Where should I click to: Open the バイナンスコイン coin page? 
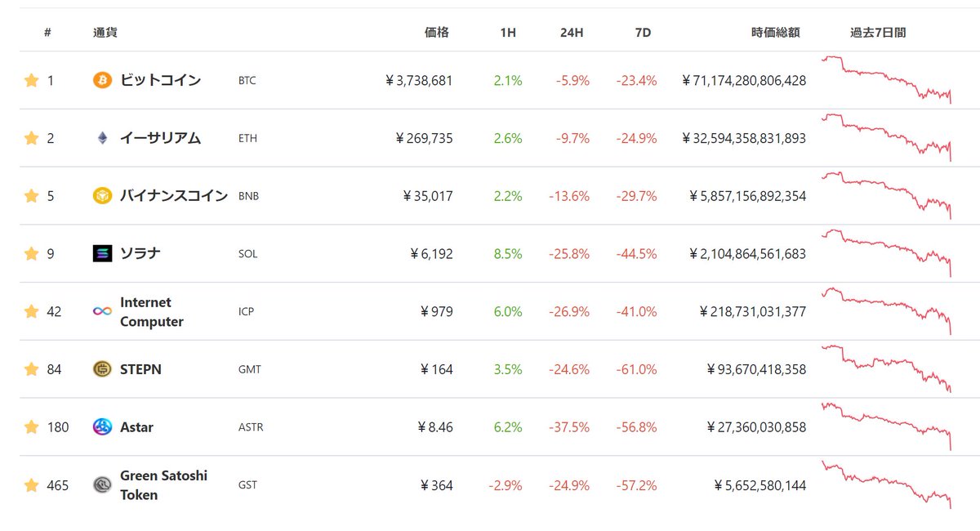[x=174, y=196]
